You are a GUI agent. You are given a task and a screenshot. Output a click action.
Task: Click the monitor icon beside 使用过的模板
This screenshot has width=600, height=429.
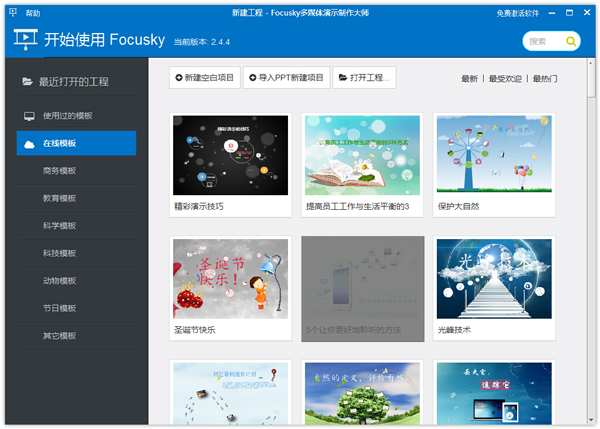(x=29, y=116)
